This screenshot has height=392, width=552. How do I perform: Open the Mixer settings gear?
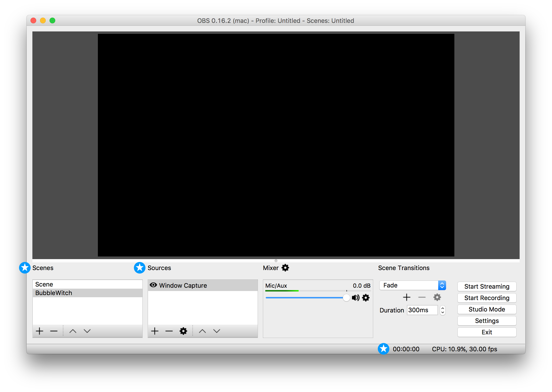[286, 268]
